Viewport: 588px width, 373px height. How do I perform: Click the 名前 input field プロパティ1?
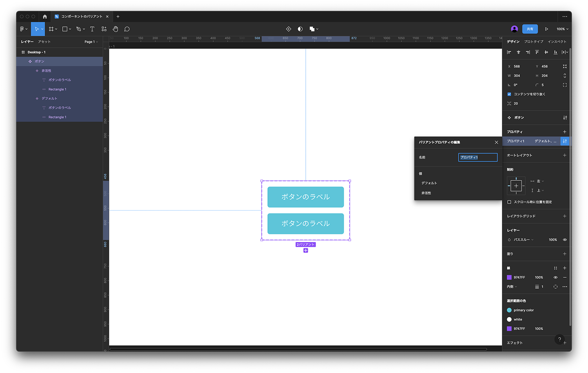pos(478,157)
